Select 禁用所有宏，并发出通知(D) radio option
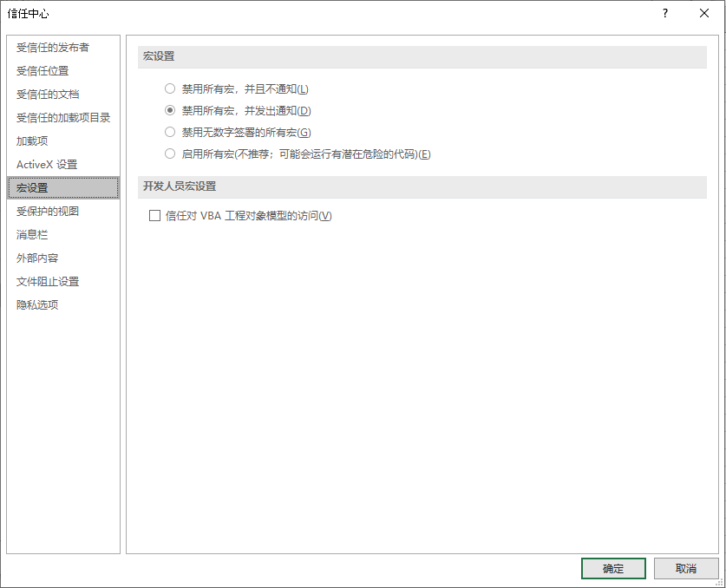The height and width of the screenshot is (588, 726). tap(170, 110)
